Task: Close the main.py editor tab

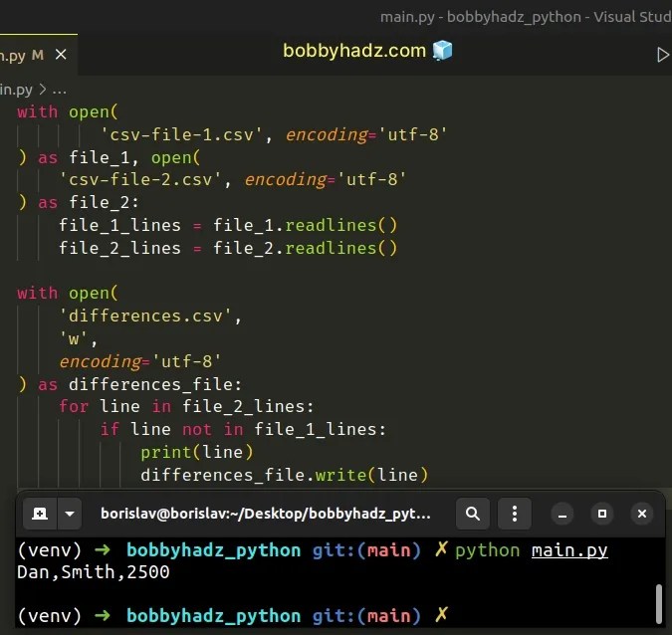Action: 61,55
